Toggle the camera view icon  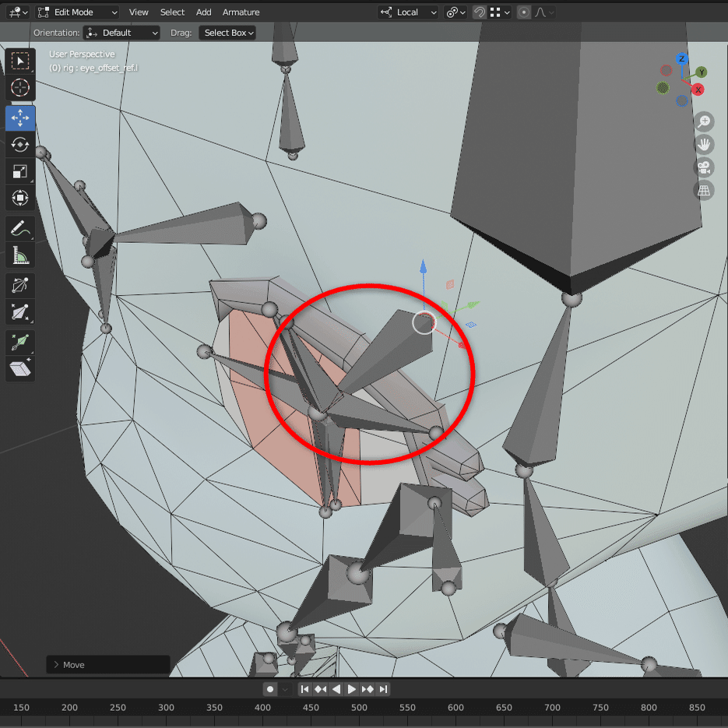coord(704,167)
